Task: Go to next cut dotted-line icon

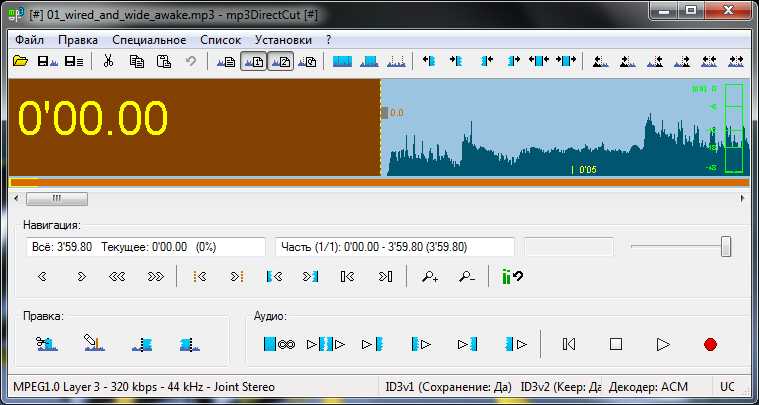Action: pos(237,277)
